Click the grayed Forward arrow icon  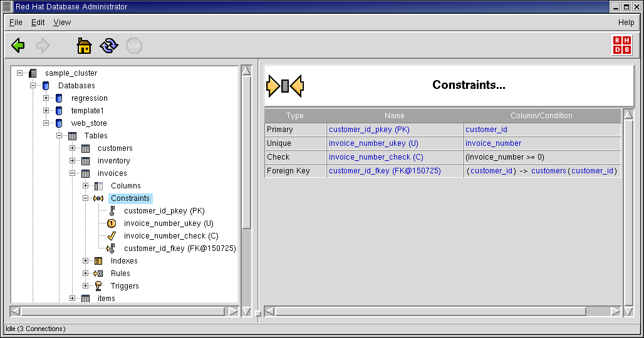43,46
